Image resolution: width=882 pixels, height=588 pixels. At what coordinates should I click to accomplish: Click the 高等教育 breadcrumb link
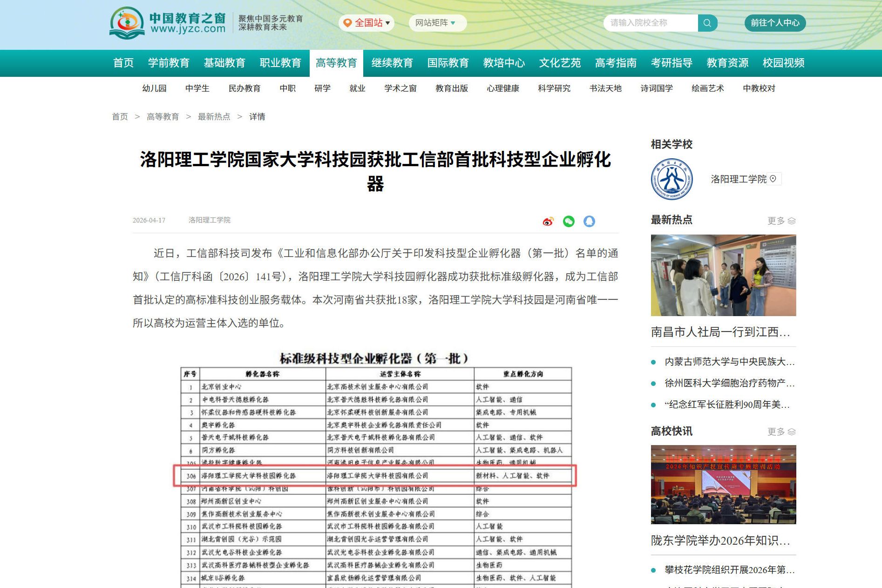click(163, 117)
